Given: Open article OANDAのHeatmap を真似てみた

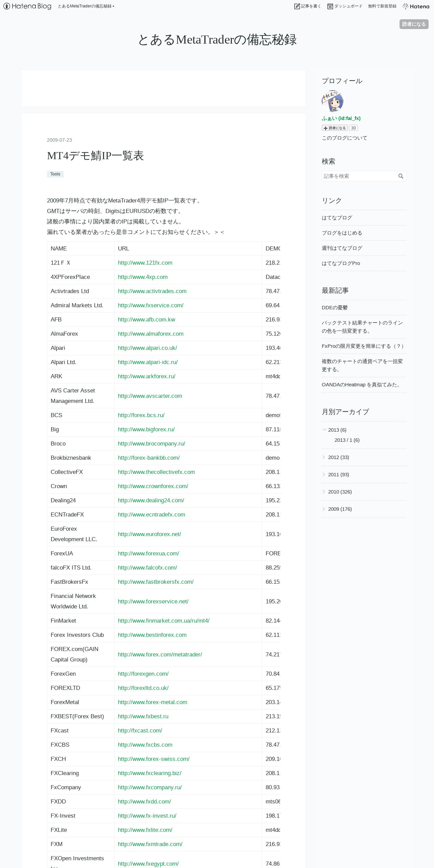Looking at the screenshot, I should [x=362, y=385].
